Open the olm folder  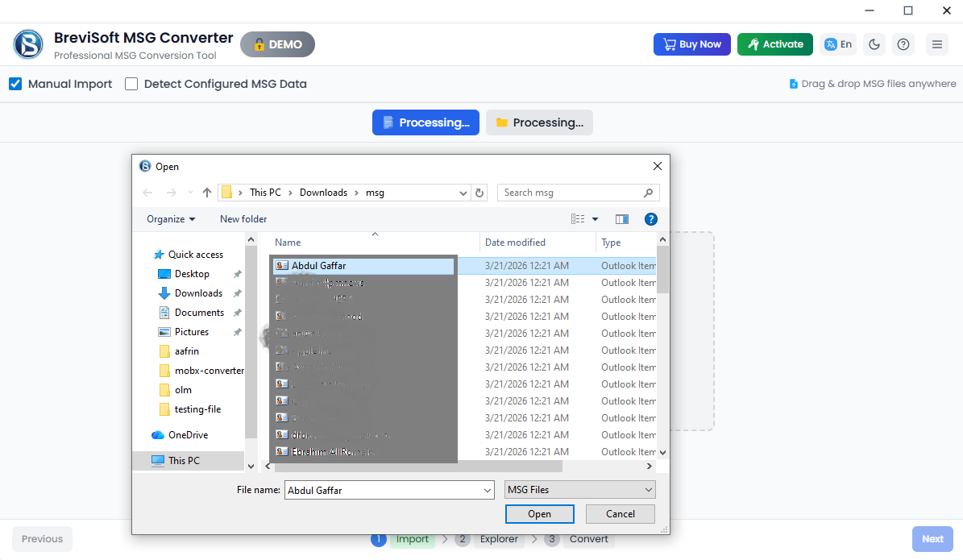(x=182, y=390)
